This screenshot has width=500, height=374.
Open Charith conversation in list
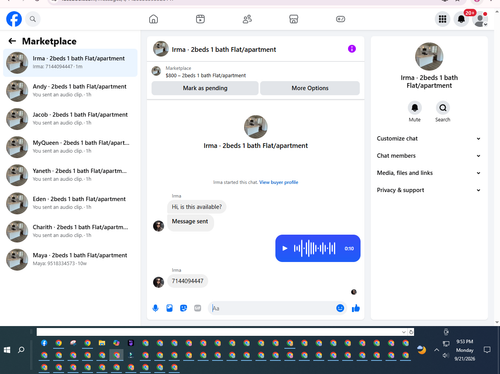click(70, 231)
